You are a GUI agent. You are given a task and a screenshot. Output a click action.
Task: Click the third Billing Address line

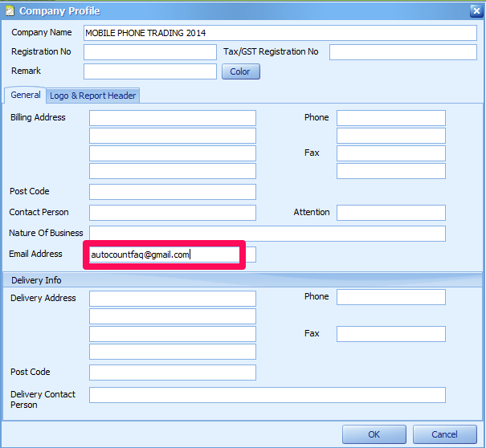[x=173, y=153]
